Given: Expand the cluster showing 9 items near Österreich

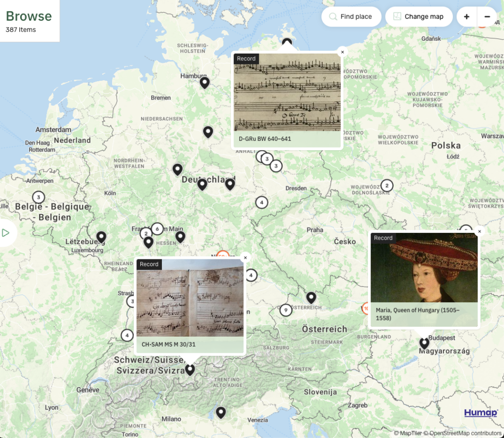Looking at the screenshot, I should coord(286,311).
